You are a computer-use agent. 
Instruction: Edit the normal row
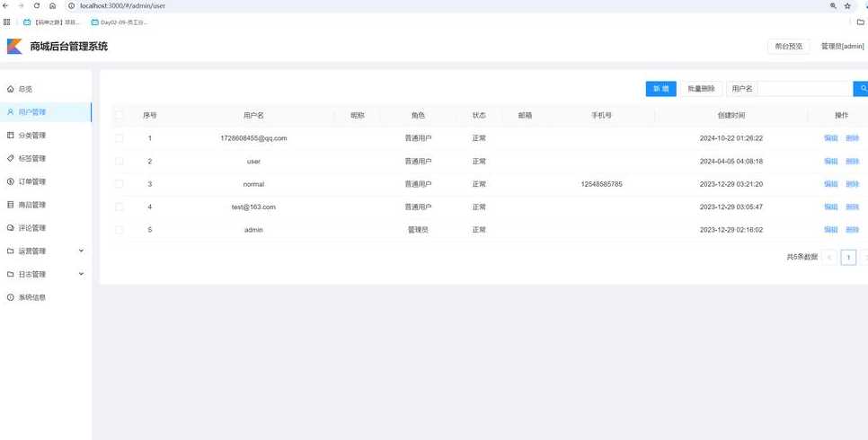[x=831, y=184]
